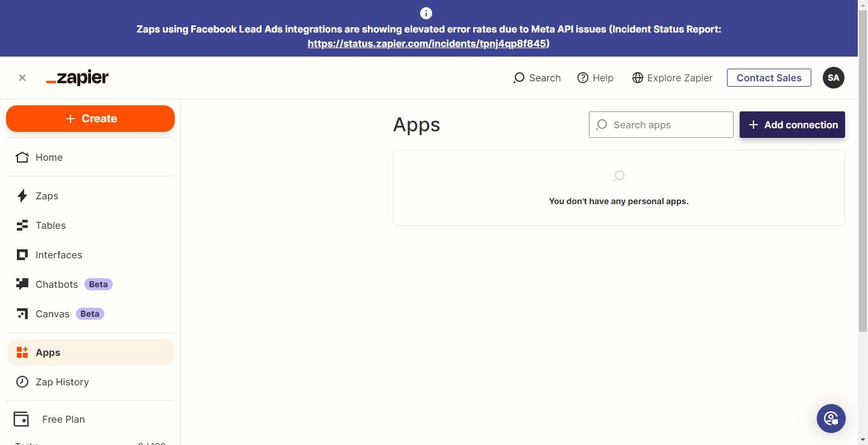Open the SA account avatar menu
Viewport: 868px width, 445px height.
(834, 77)
